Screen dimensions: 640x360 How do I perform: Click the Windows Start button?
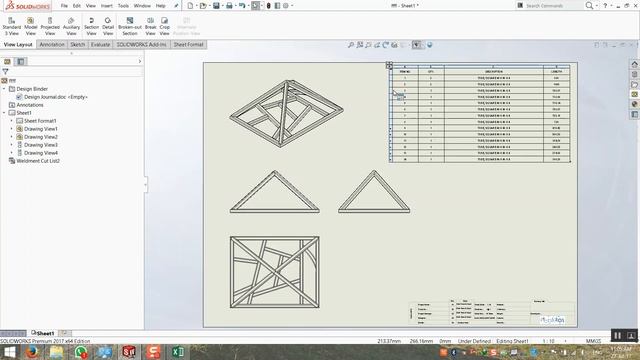click(9, 352)
